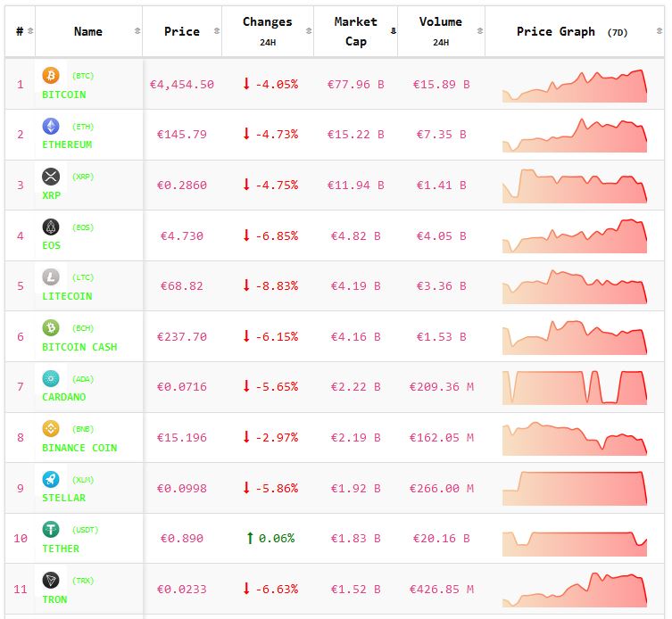Open the ETHEREUM name link
672x619 pixels.
[67, 144]
